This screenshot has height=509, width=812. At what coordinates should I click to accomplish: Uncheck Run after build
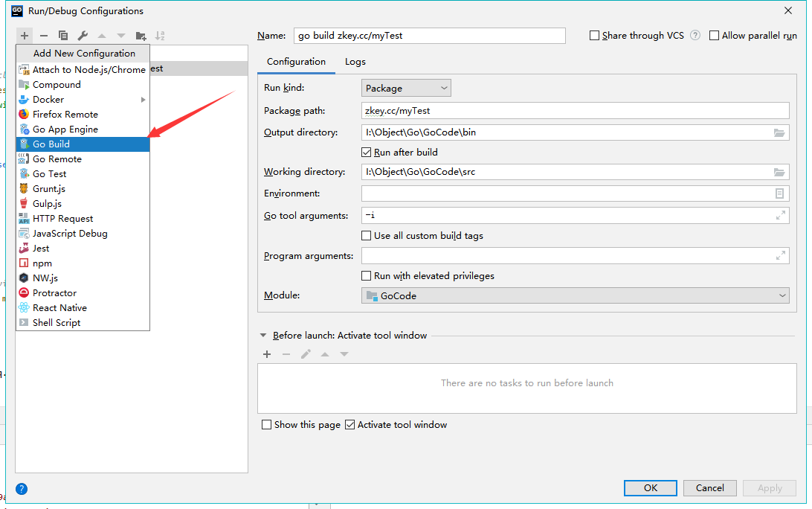(x=366, y=153)
